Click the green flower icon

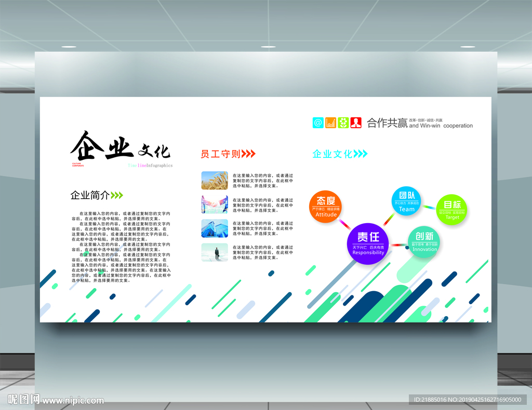coord(343,122)
